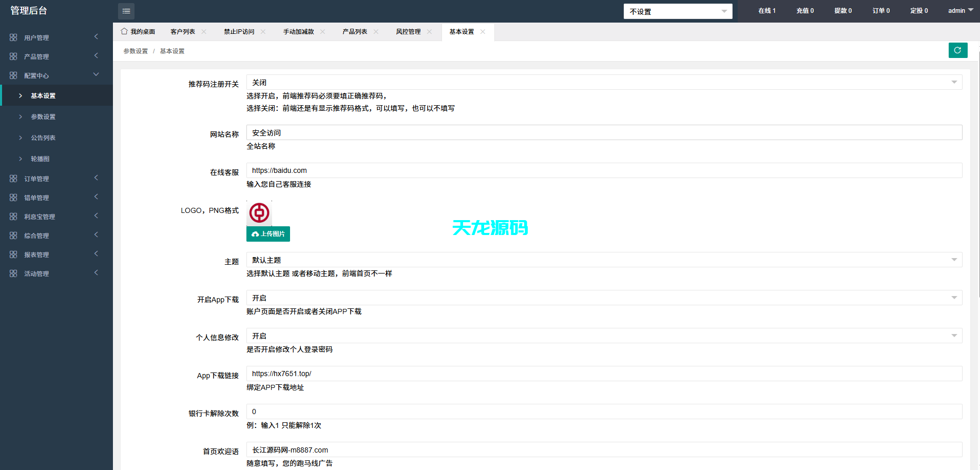Open the 不设置 dropdown in top bar
980x470 pixels.
tap(678, 11)
